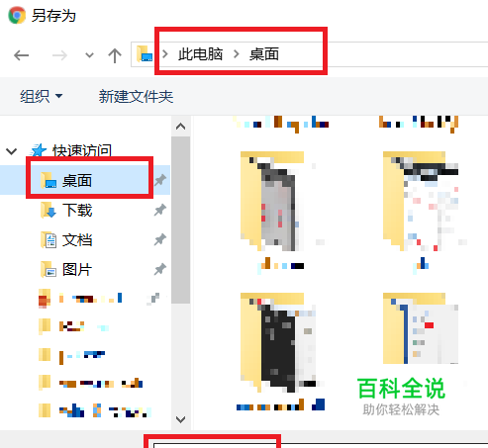The width and height of the screenshot is (488, 448).
Task: Go up one folder level arrow
Action: point(115,55)
